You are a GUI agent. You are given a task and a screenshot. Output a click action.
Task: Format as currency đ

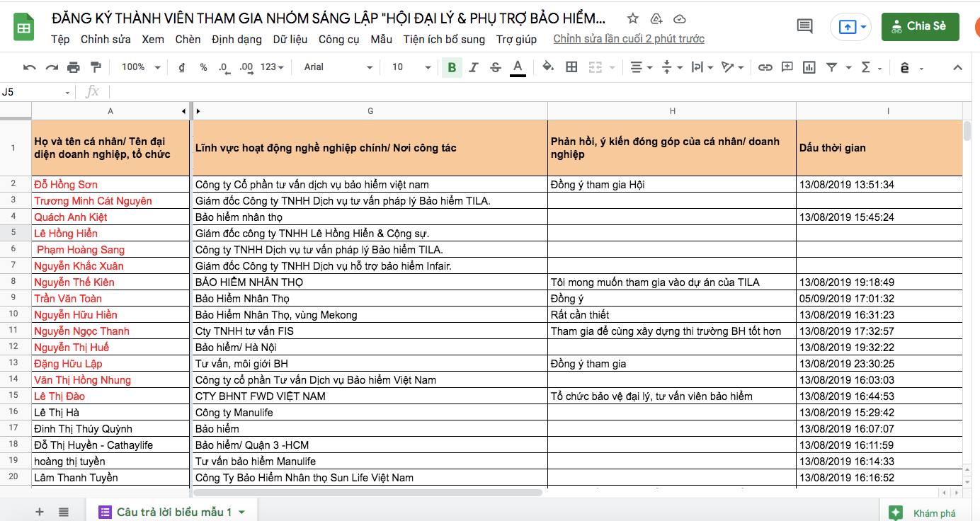pos(182,67)
